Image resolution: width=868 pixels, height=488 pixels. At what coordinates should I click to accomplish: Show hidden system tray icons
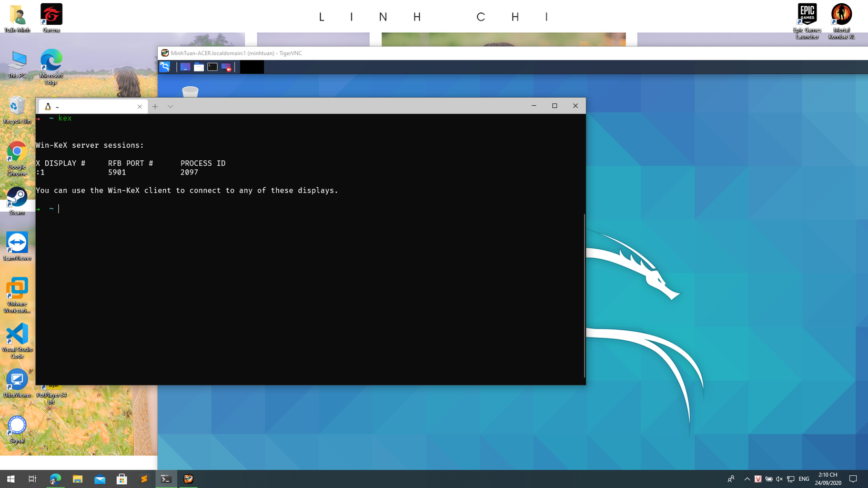coord(747,479)
